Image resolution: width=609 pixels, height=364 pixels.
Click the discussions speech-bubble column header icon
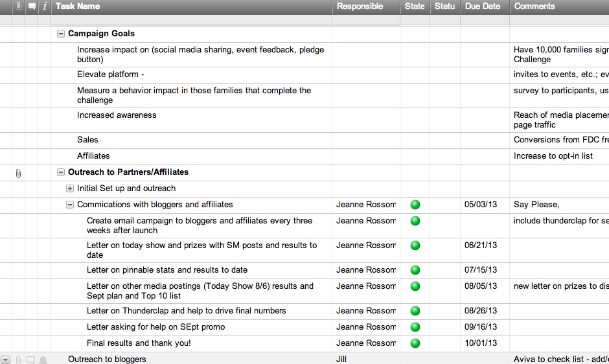coord(32,6)
